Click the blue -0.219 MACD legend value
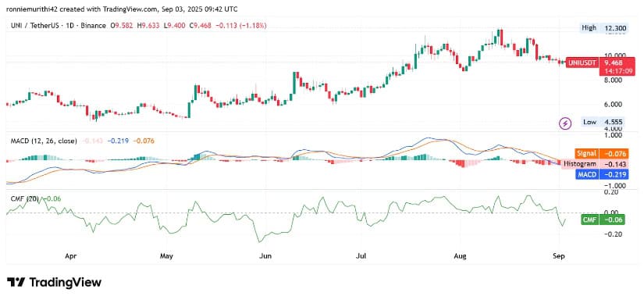 pos(118,141)
